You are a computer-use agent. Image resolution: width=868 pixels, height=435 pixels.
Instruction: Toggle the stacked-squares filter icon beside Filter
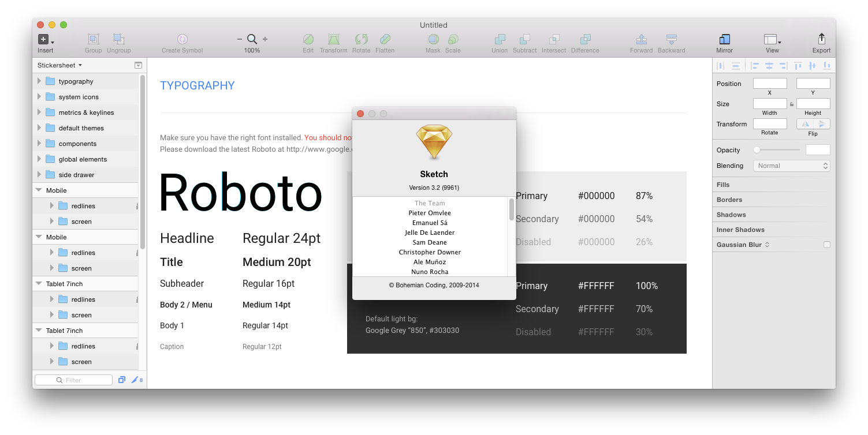coord(122,380)
